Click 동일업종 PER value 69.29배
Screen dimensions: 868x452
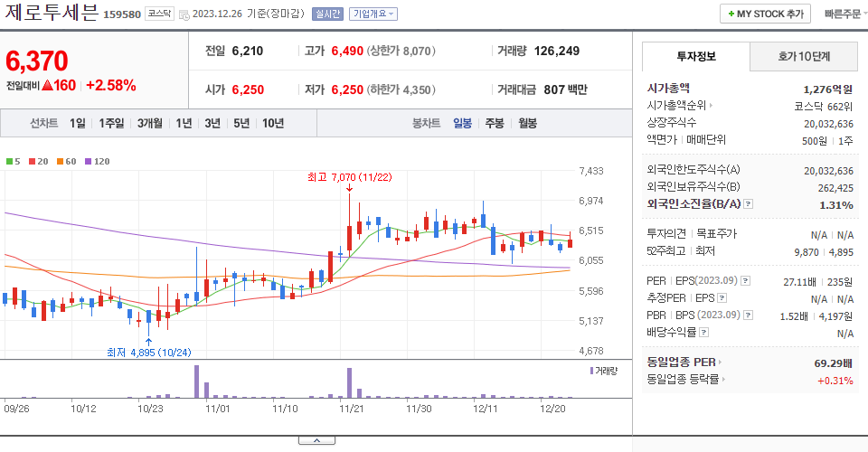(x=833, y=363)
